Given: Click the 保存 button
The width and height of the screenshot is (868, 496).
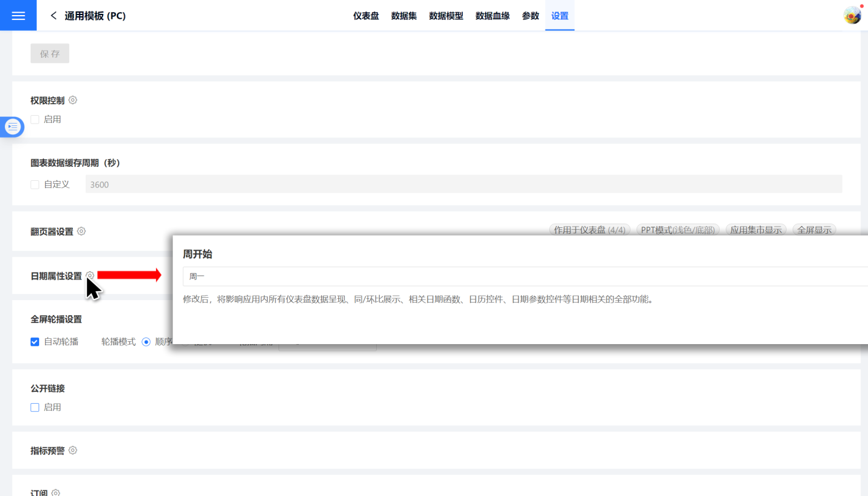Looking at the screenshot, I should click(x=50, y=54).
